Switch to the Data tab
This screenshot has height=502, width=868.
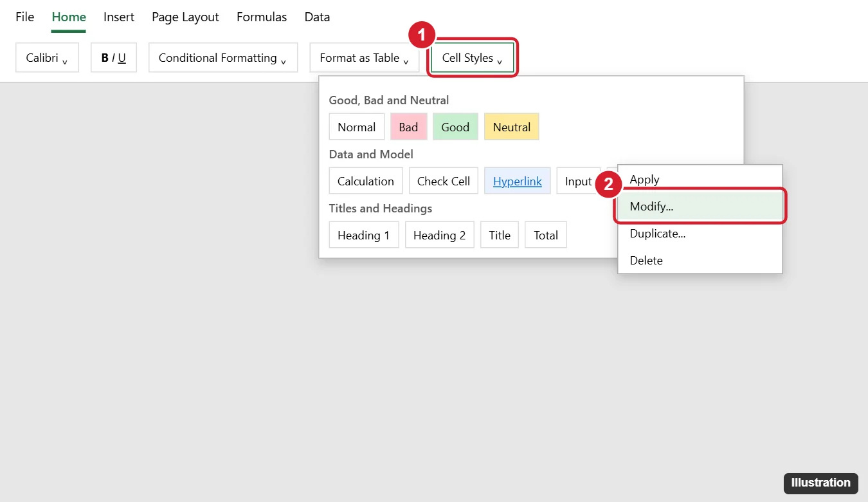[x=317, y=17]
